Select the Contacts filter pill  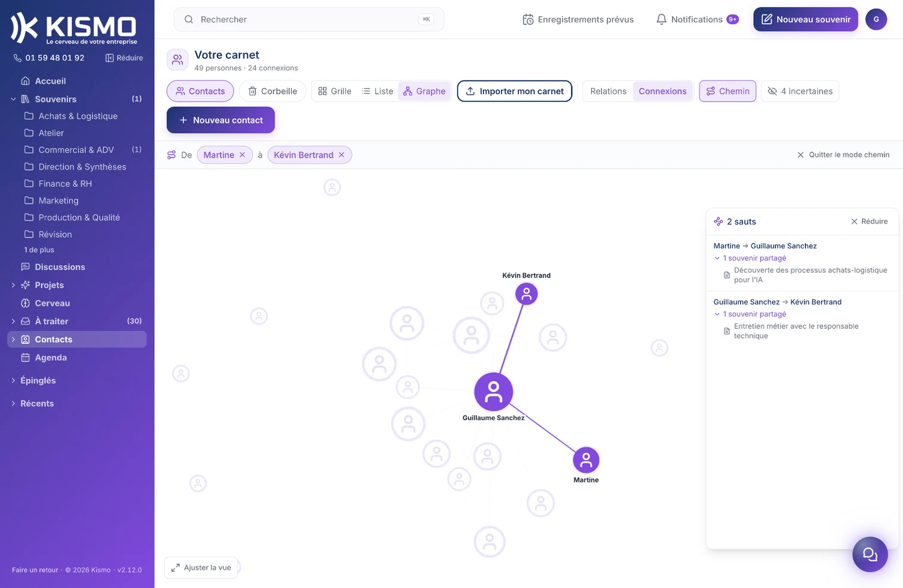point(200,91)
